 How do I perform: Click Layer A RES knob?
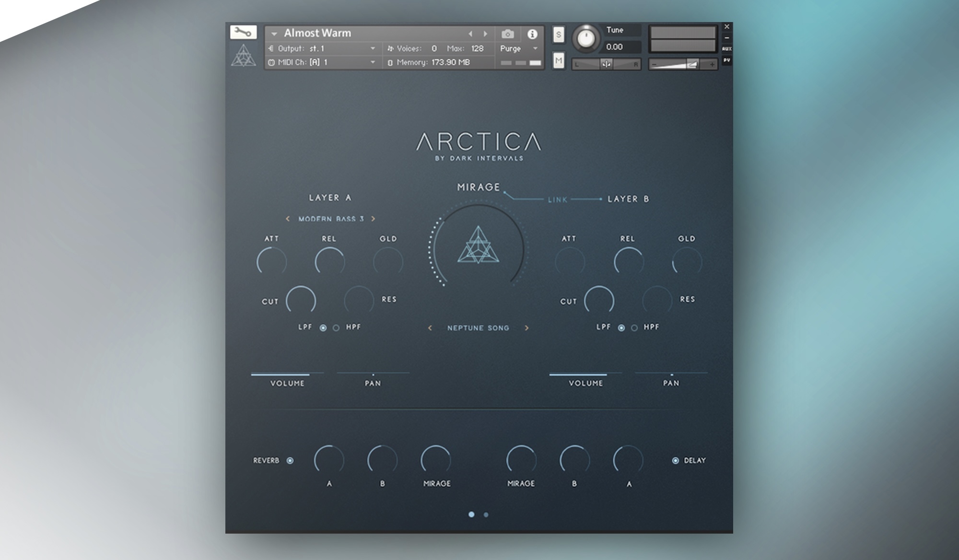point(359,300)
